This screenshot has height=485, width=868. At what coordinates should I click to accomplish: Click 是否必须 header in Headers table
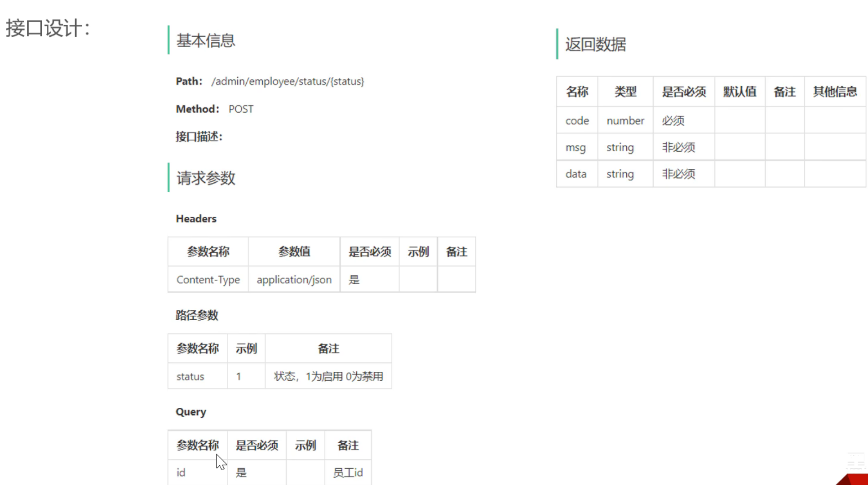click(x=370, y=251)
